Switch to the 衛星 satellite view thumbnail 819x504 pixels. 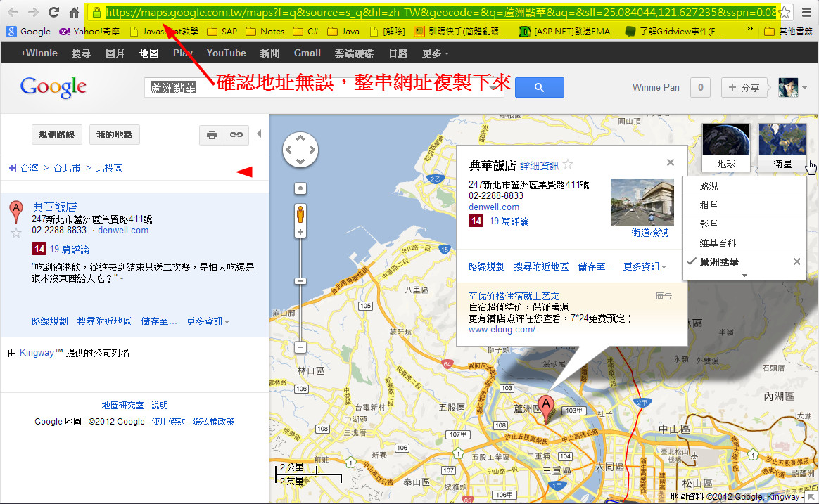pyautogui.click(x=782, y=147)
